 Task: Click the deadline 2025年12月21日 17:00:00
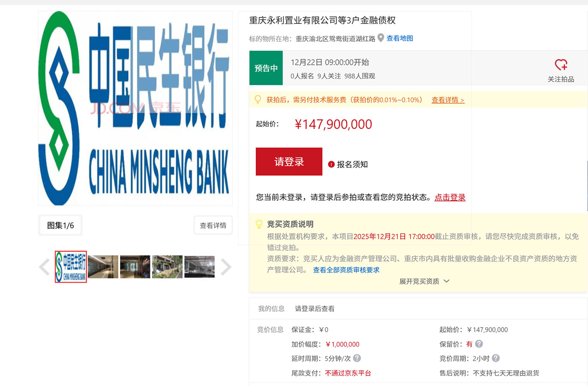394,237
